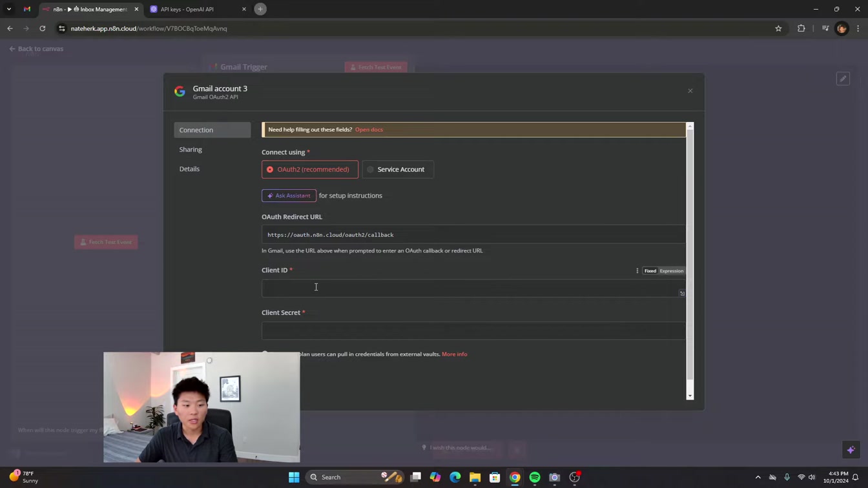
Task: View site information icon in address bar
Action: 62,28
